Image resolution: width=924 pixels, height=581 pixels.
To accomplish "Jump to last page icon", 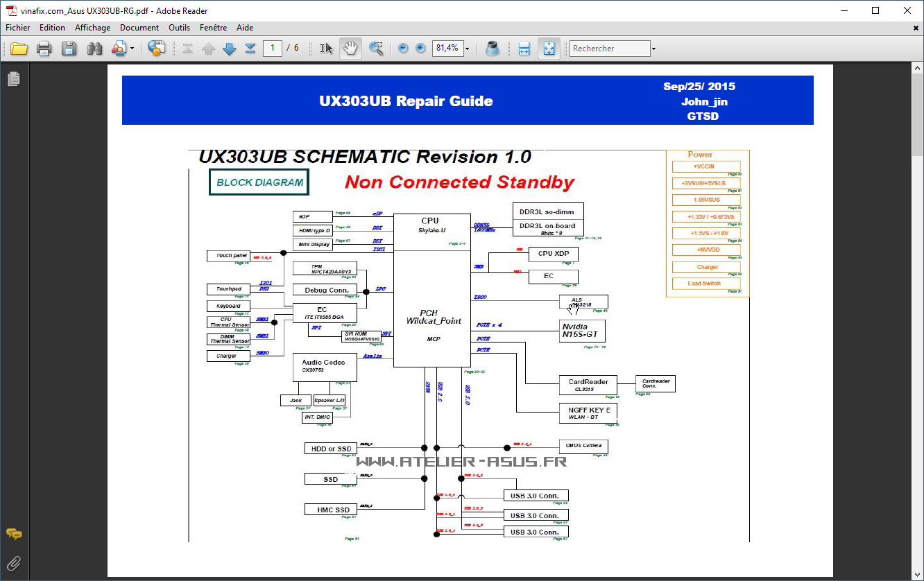I will (250, 49).
